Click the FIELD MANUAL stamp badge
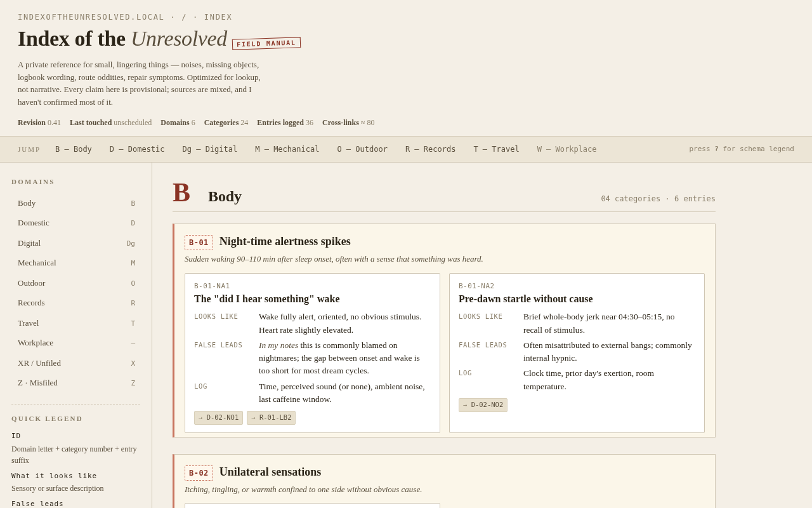 click(266, 43)
